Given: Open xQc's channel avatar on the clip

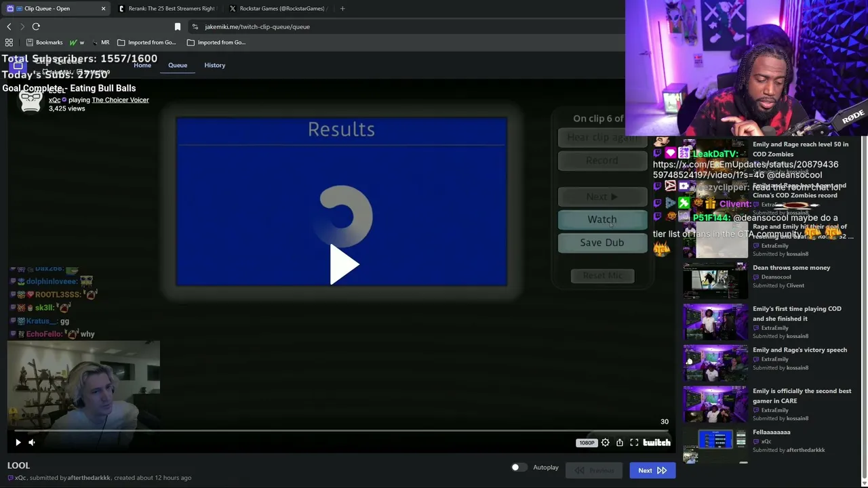Looking at the screenshot, I should click(31, 100).
